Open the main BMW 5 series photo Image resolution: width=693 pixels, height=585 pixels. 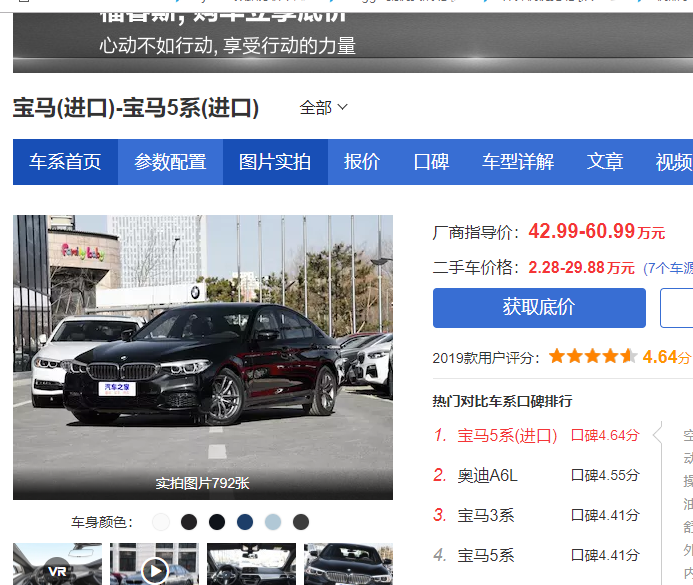(x=203, y=357)
